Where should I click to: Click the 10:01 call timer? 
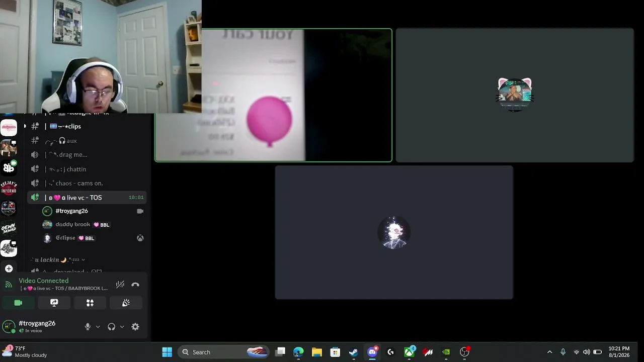pos(136,198)
